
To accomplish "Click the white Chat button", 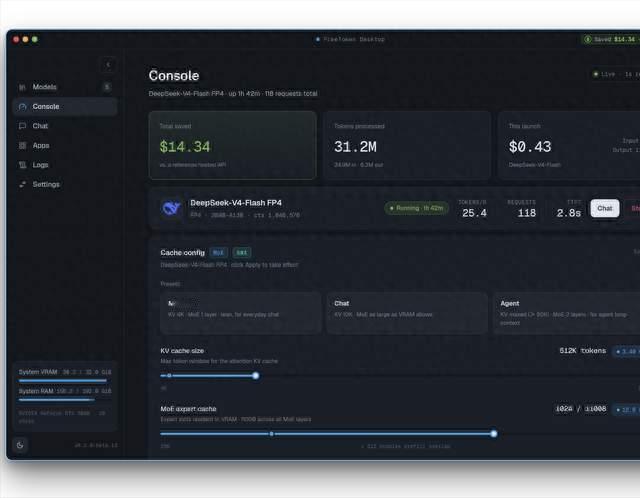I will point(605,209).
